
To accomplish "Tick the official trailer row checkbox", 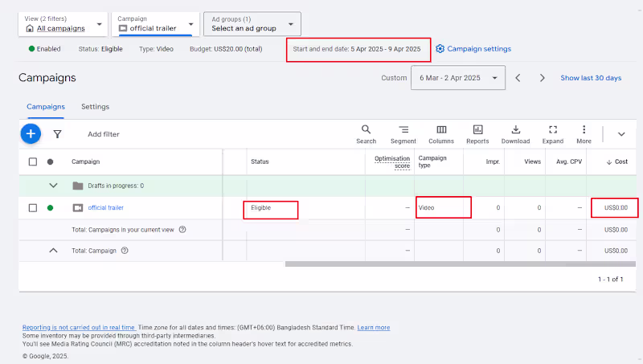I will point(33,208).
